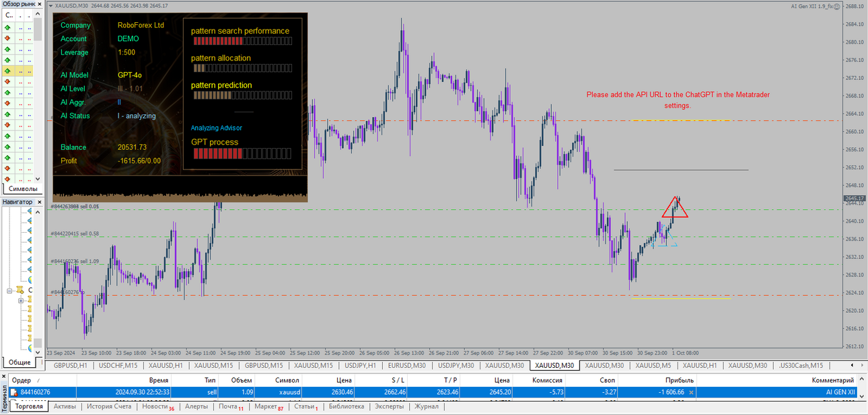Switch to the USDJPY,M30 chart tab
This screenshot has height=415, width=868.
[x=456, y=365]
